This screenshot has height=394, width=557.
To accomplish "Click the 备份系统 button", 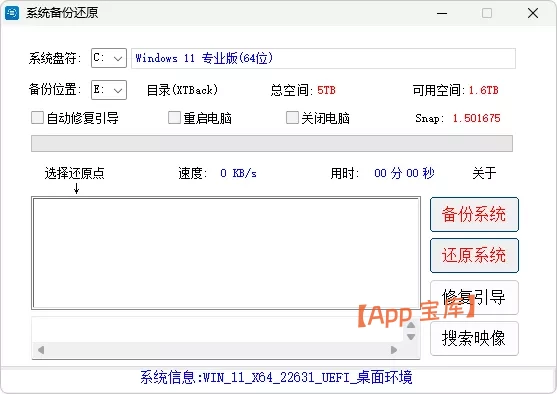I will pyautogui.click(x=474, y=215).
